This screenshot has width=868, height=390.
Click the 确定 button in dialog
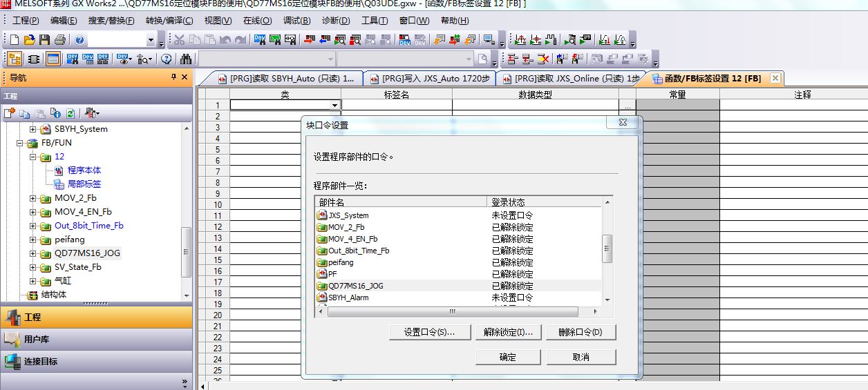pyautogui.click(x=507, y=357)
